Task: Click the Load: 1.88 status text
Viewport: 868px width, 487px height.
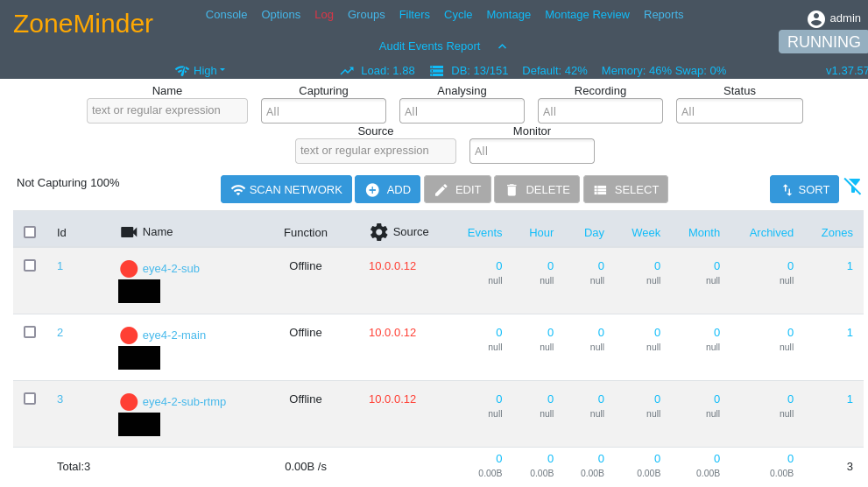Action: pos(387,71)
